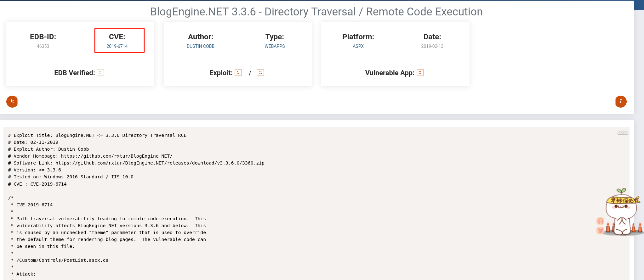Click line '# Exploit Title: BlogEngine.NET <= 3.3.6 Directory Traversal RCE'
This screenshot has width=644, height=280.
tap(97, 135)
